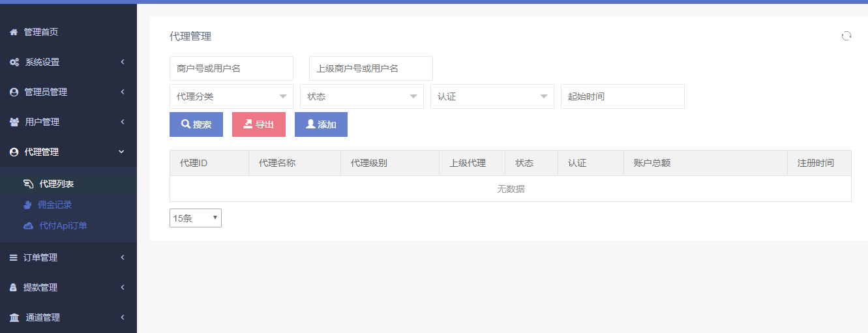Screen dimensions: 868x333
Task: Click the 添加 add button
Action: click(321, 124)
